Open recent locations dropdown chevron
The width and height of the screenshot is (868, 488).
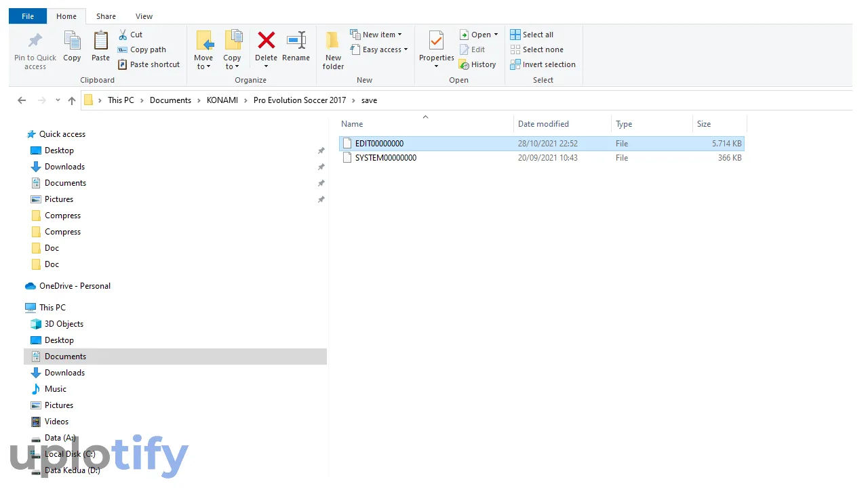click(58, 100)
